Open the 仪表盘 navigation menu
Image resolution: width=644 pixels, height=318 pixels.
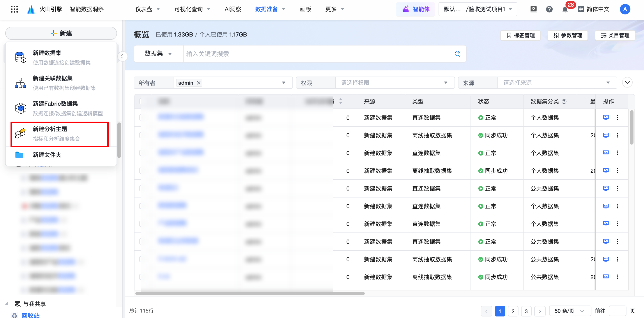147,9
